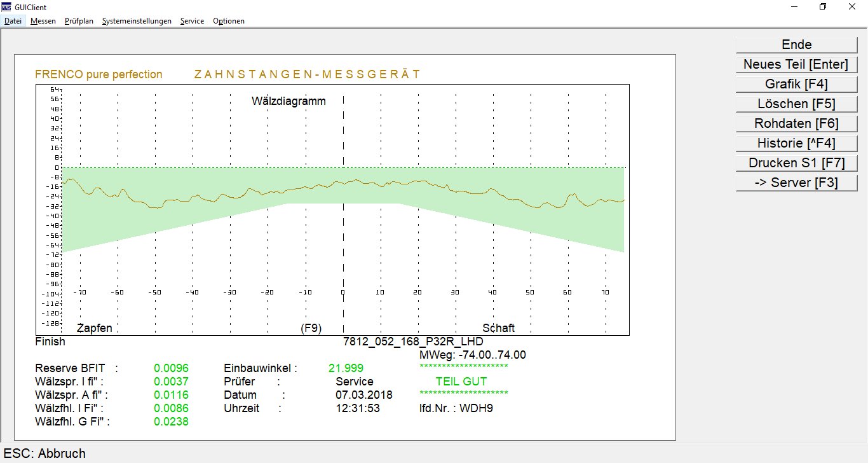
Task: Open the Service menu
Action: pyautogui.click(x=192, y=21)
